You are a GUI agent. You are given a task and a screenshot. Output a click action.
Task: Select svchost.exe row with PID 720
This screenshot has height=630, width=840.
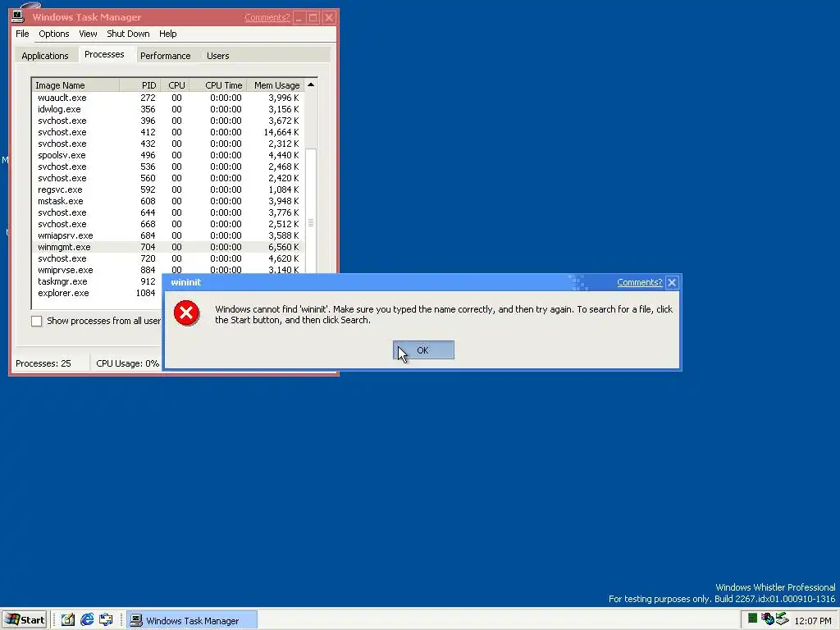point(168,258)
